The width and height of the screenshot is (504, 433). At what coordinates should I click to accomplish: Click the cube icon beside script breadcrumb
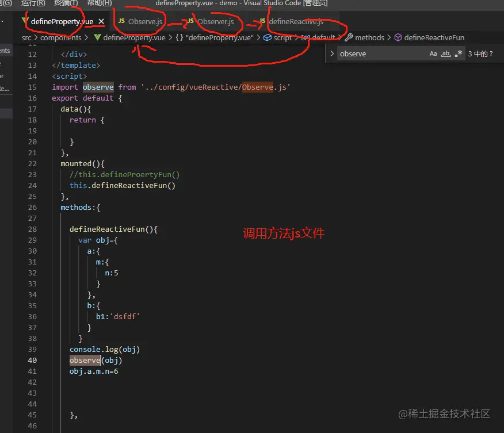coord(268,37)
